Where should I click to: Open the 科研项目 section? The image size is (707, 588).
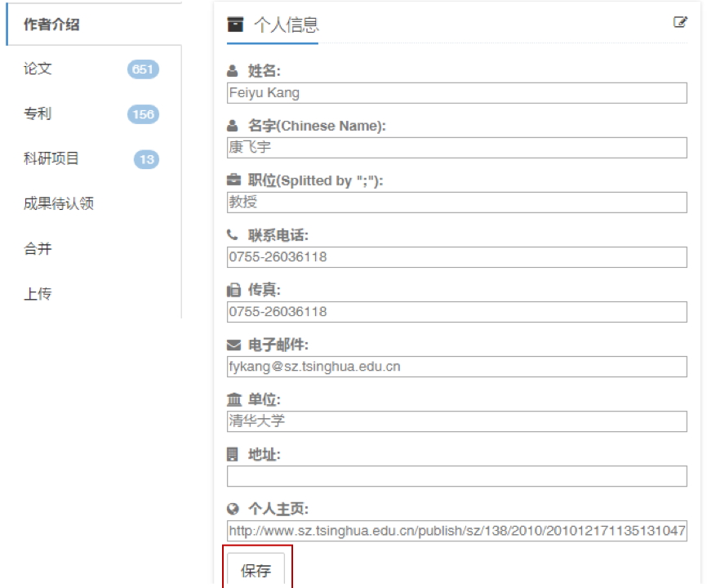point(51,158)
